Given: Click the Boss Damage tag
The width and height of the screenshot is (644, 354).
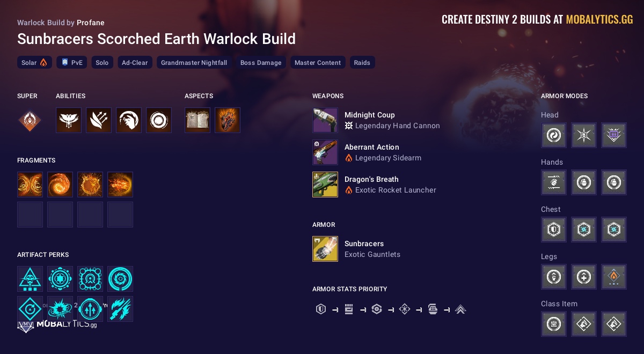Looking at the screenshot, I should coord(261,63).
